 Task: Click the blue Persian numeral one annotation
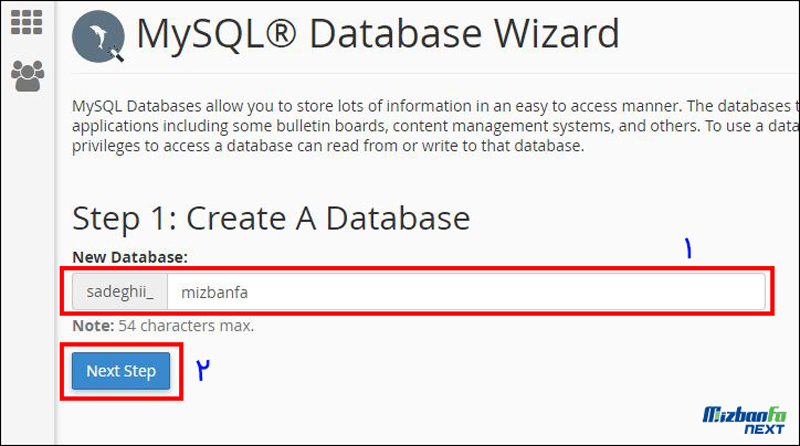click(x=688, y=248)
